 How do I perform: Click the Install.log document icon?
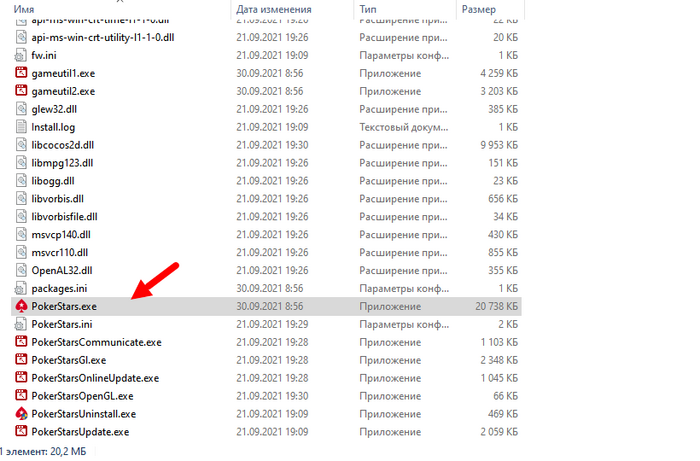(21, 127)
